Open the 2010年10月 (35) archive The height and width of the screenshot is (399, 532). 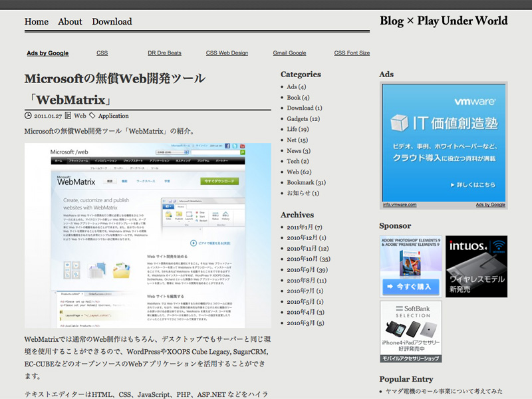[309, 259]
